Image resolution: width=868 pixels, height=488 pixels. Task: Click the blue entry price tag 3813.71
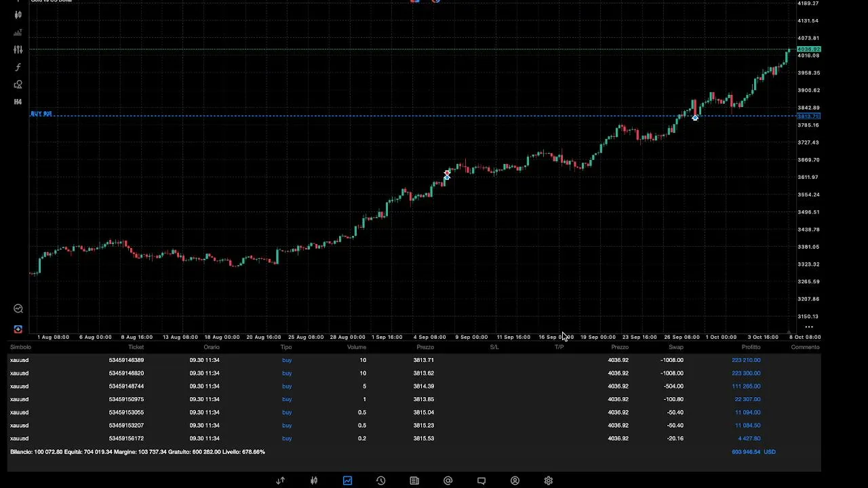[x=809, y=117]
